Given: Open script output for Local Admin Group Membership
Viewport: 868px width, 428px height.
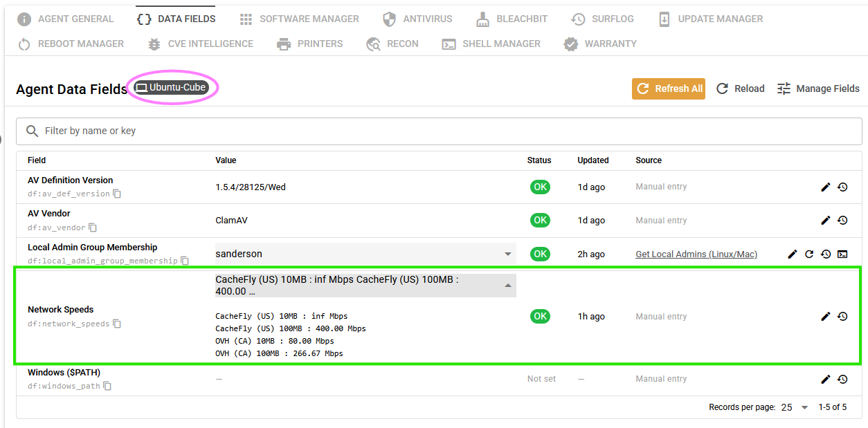Looking at the screenshot, I should click(842, 254).
